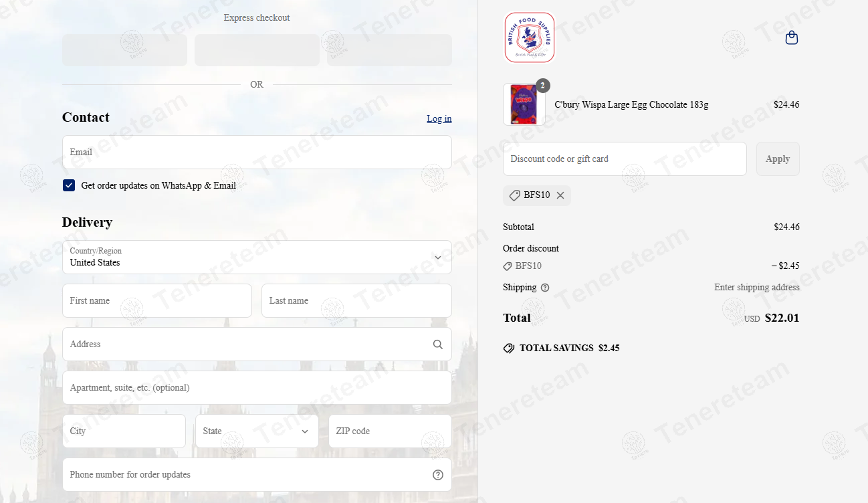The height and width of the screenshot is (503, 868).
Task: Click the first express checkout button
Action: [x=124, y=50]
